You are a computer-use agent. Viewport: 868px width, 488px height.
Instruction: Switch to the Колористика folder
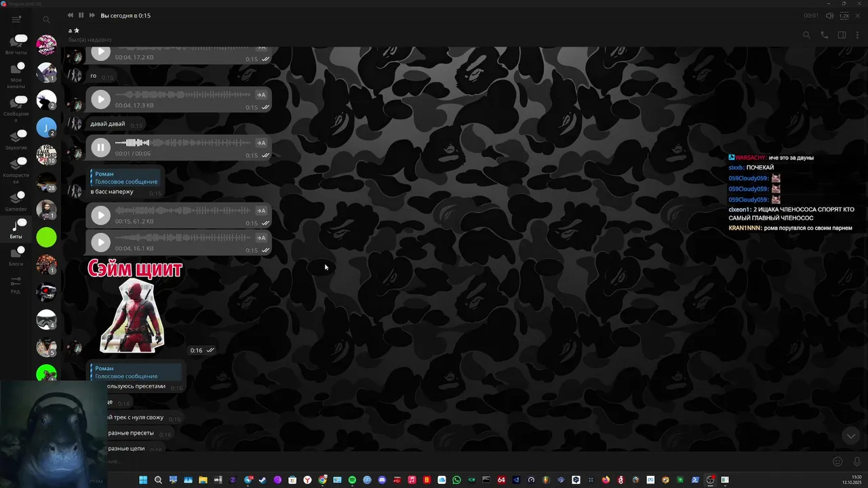coord(16,169)
